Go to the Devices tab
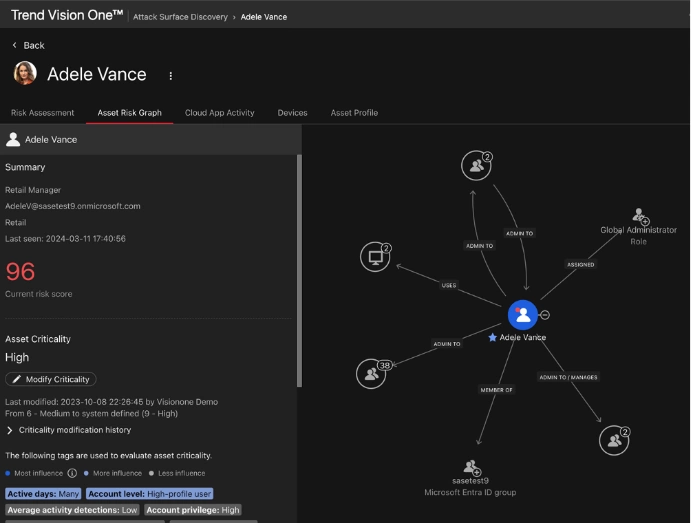Image resolution: width=691 pixels, height=523 pixels. click(x=292, y=113)
